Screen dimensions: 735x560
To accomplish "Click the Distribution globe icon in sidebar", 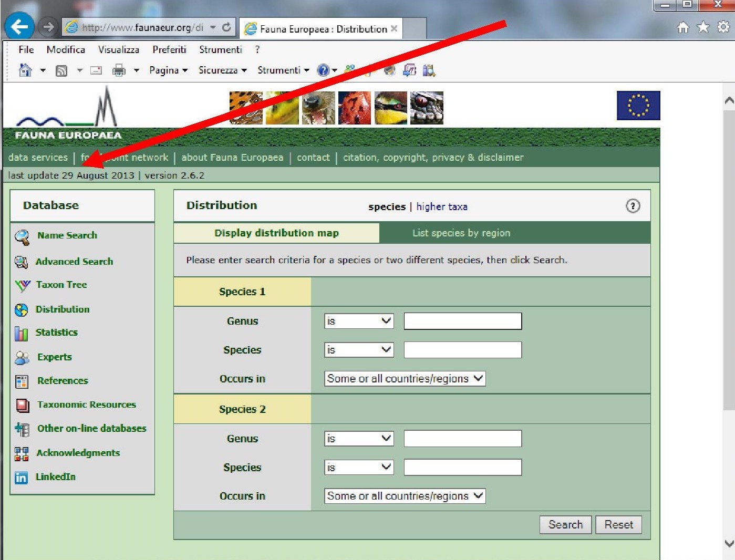I will (x=22, y=310).
